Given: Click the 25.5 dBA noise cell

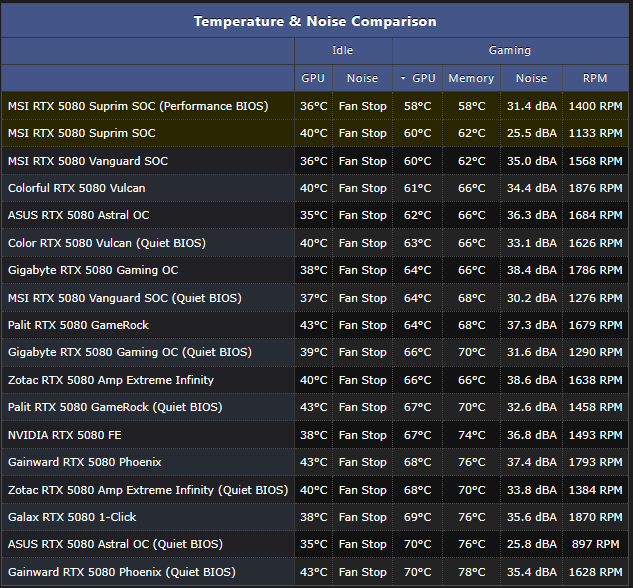Looking at the screenshot, I should tap(531, 133).
